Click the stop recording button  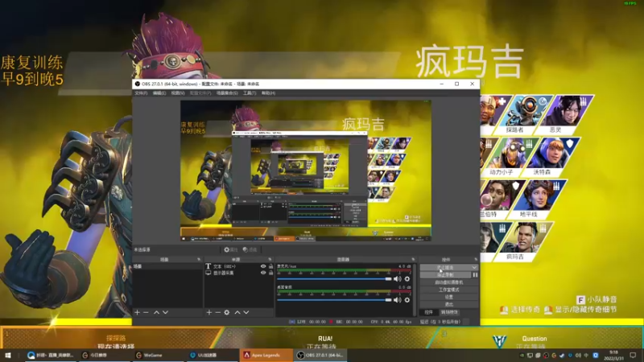445,275
